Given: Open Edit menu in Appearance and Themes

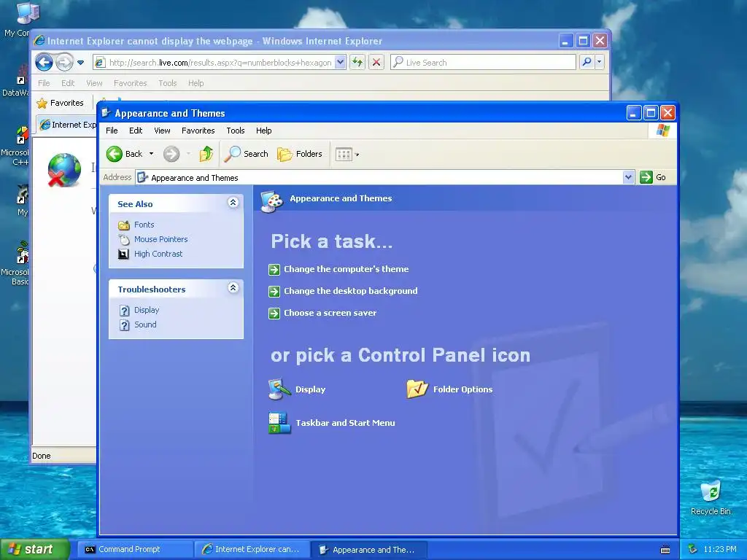Looking at the screenshot, I should (136, 131).
